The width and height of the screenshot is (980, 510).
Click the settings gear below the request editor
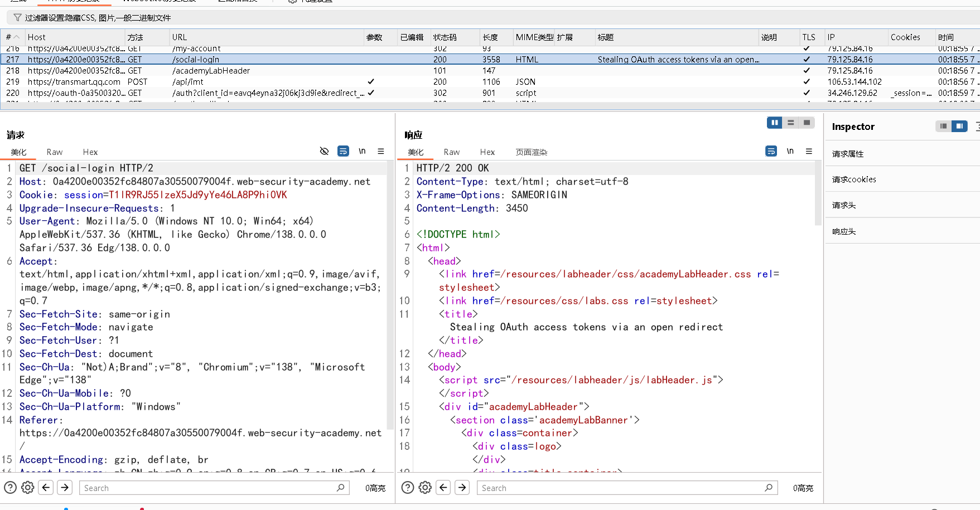27,487
